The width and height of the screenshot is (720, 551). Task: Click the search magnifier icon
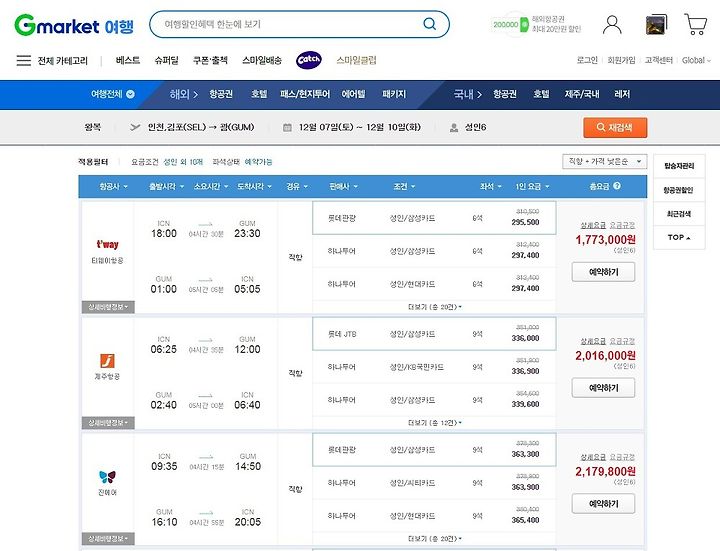[x=429, y=24]
